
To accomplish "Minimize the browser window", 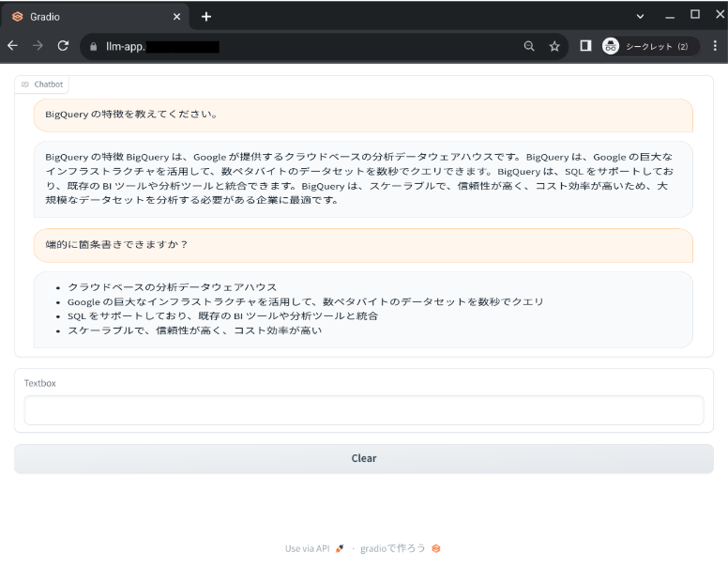I will tap(670, 17).
